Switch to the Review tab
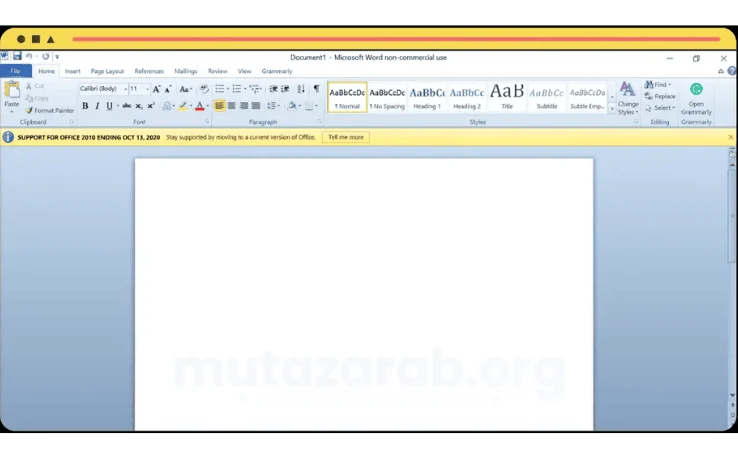738x458 pixels. (217, 71)
